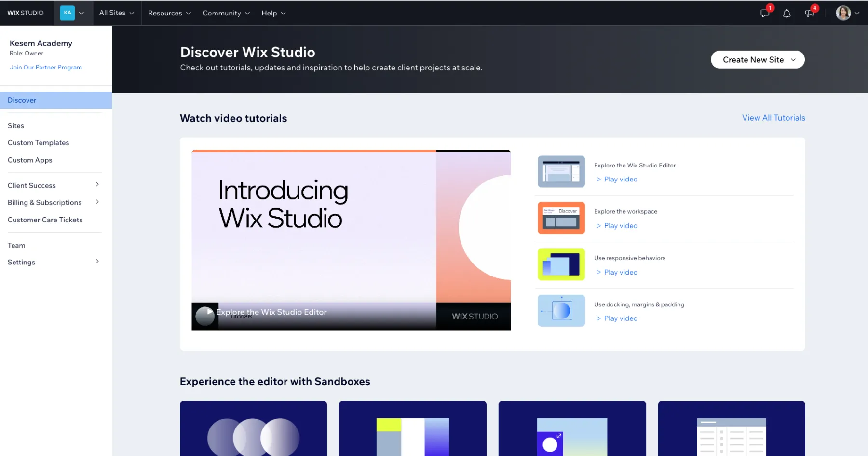Open the sandbox card with table layout
868x456 pixels.
(x=732, y=428)
